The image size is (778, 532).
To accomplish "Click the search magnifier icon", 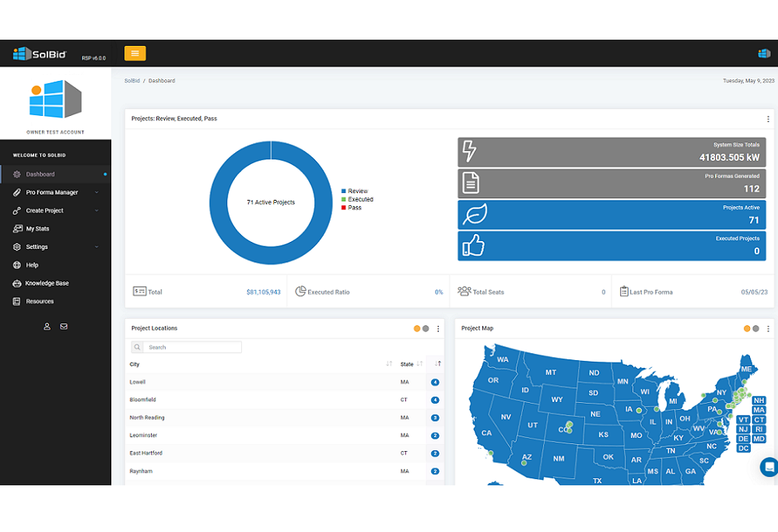I will (x=138, y=347).
